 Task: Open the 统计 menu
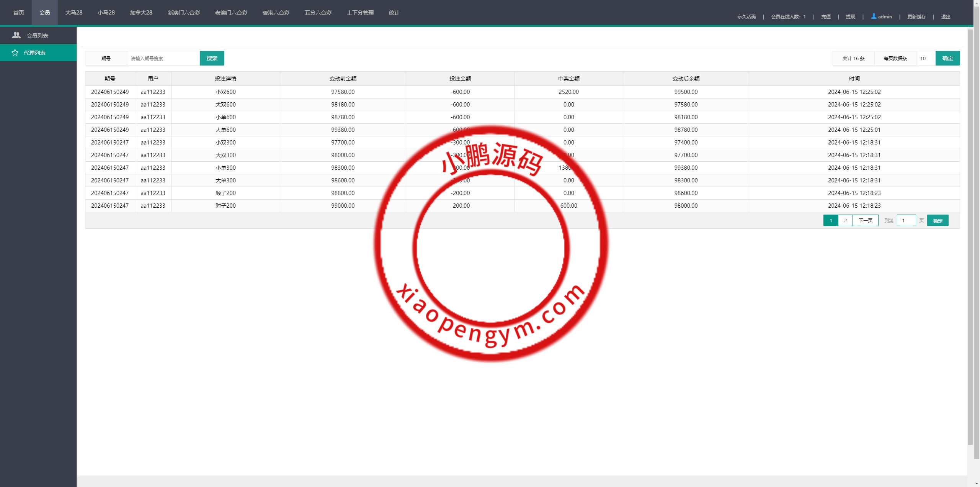click(x=394, y=13)
